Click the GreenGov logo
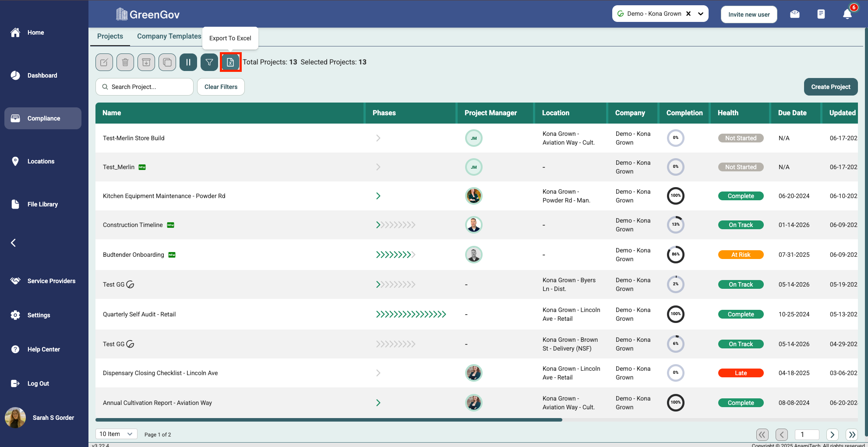The image size is (868, 447). pos(148,14)
